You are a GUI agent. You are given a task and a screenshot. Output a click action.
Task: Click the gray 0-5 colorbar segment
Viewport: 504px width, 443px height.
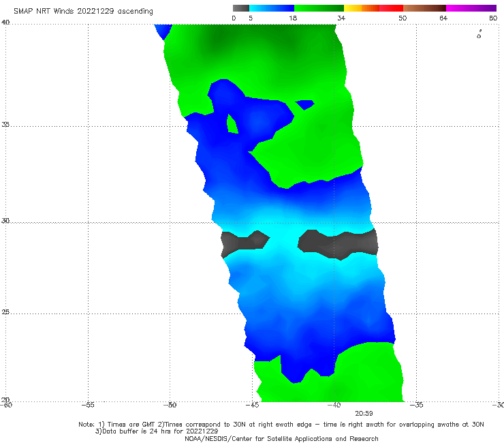coord(240,8)
